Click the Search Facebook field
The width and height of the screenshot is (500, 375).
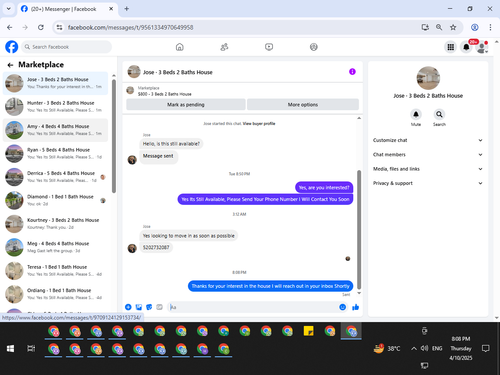[67, 47]
